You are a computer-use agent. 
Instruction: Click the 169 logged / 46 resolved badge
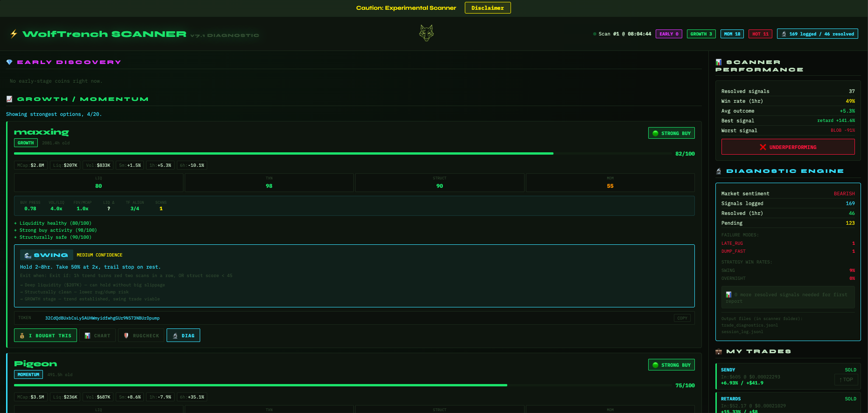coord(817,34)
